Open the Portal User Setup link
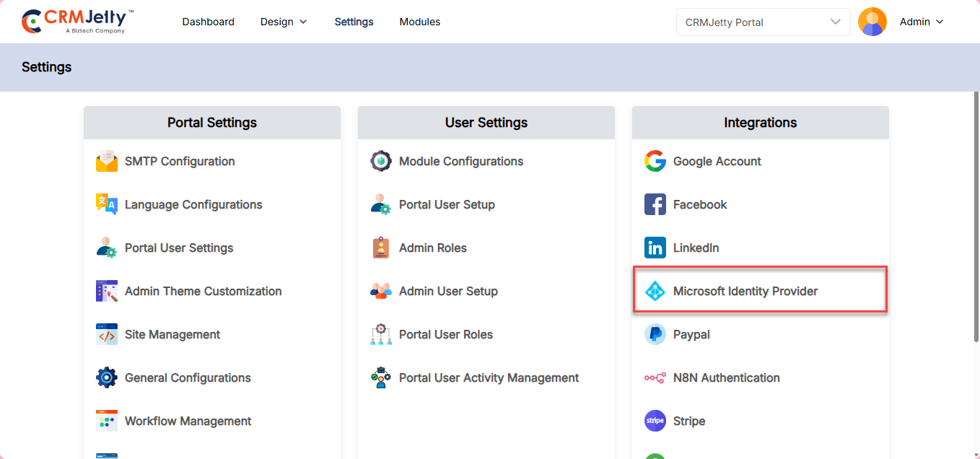 (447, 205)
